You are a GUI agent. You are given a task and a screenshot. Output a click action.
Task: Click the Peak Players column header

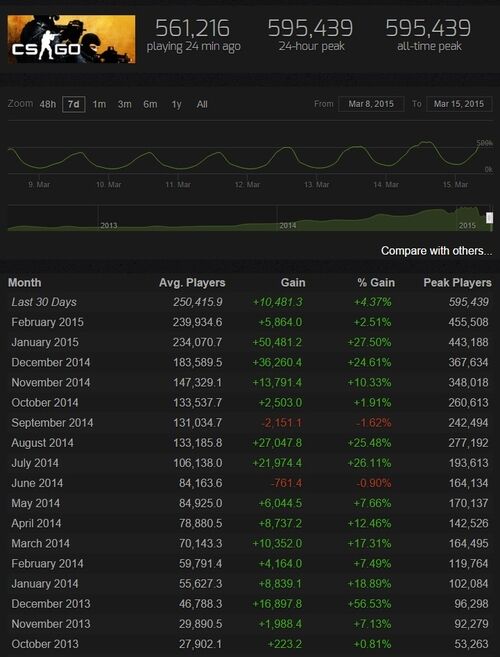tap(457, 283)
